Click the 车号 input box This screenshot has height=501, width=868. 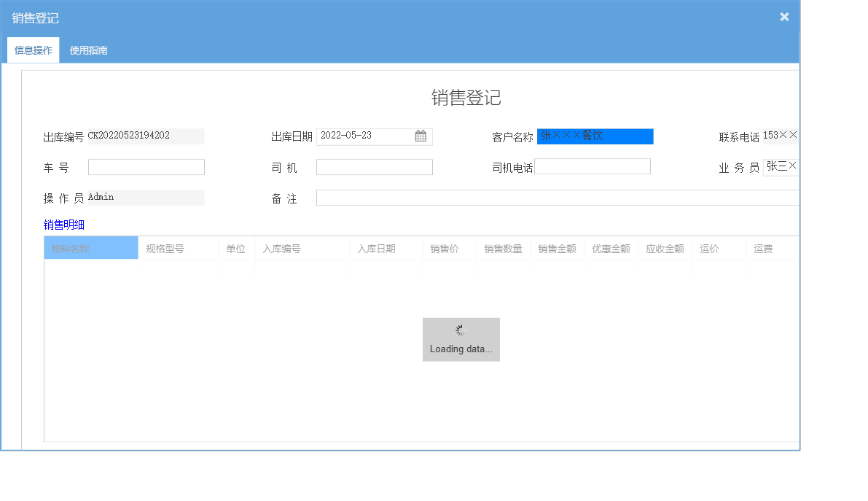tap(146, 166)
